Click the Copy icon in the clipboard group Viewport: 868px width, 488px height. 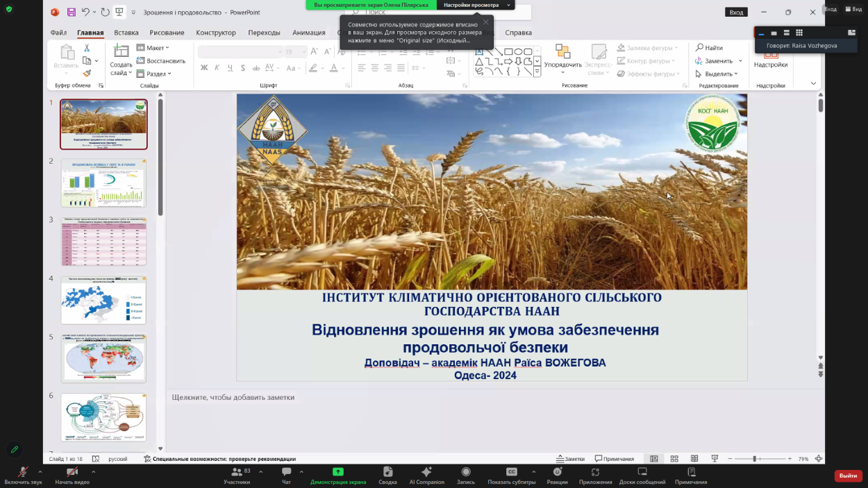(x=87, y=60)
